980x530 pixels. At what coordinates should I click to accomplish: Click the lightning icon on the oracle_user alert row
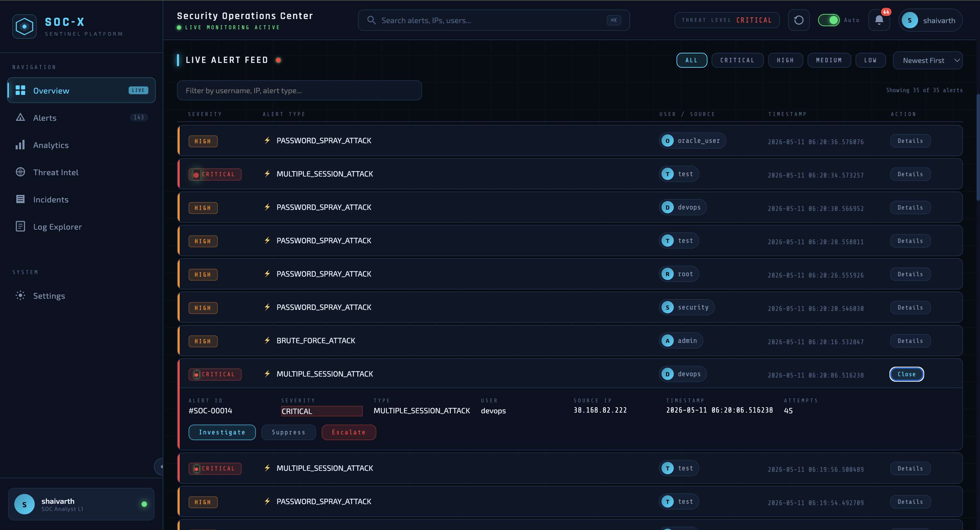click(267, 140)
